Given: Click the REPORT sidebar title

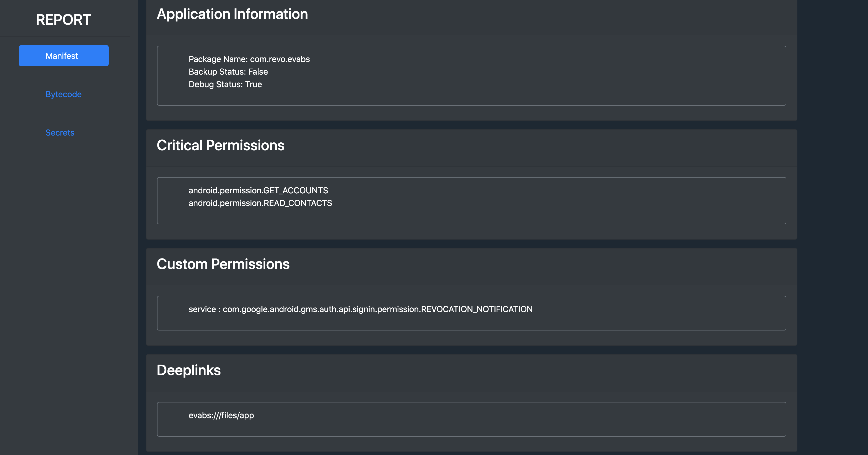Looking at the screenshot, I should [63, 19].
